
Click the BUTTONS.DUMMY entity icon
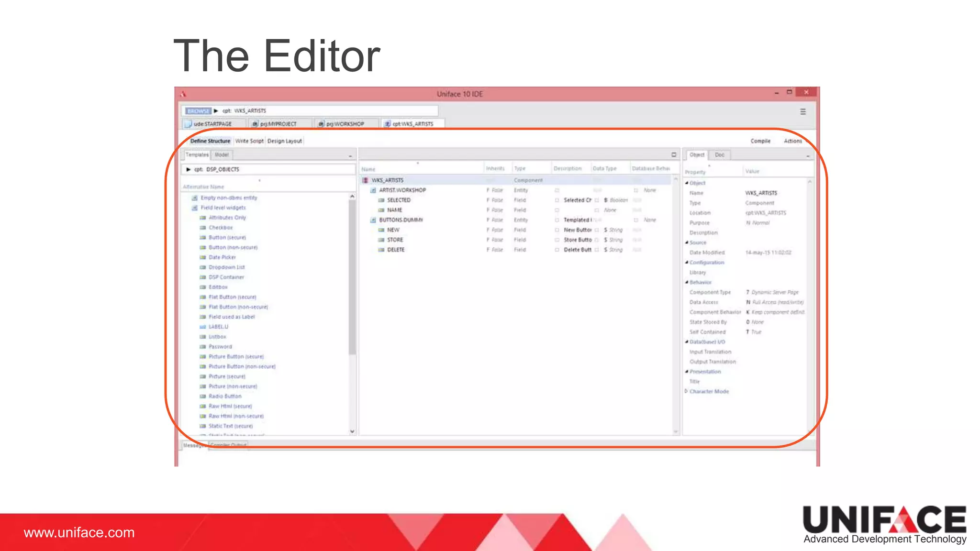(x=373, y=220)
